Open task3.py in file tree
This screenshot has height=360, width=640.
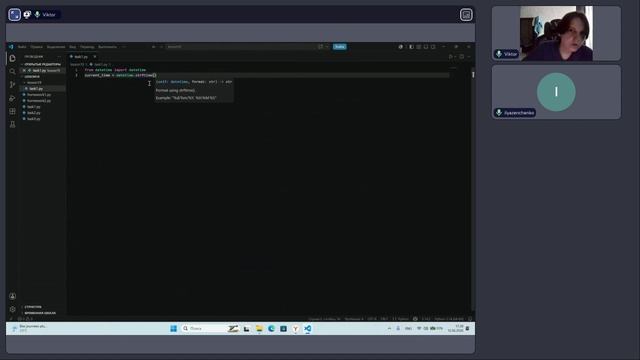(34, 119)
